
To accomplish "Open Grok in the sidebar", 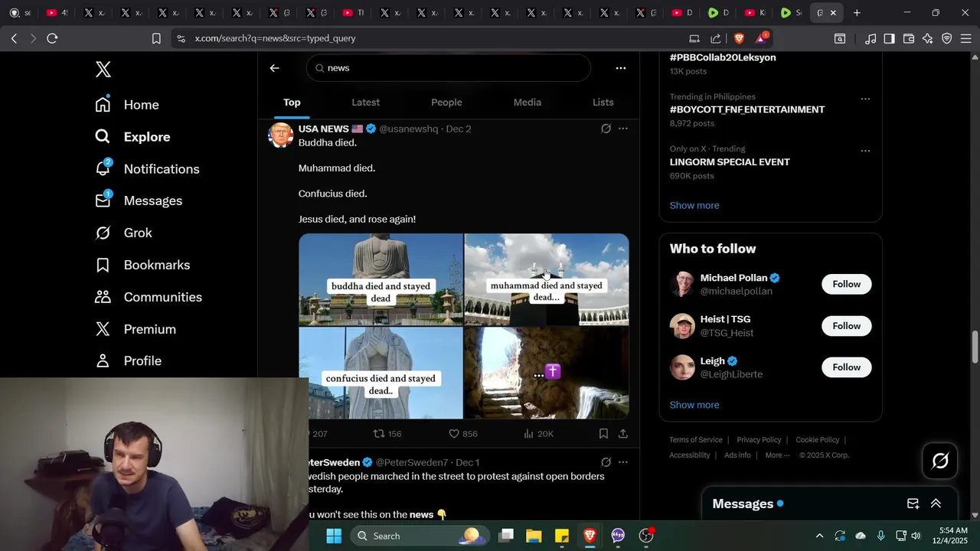I will (123, 233).
